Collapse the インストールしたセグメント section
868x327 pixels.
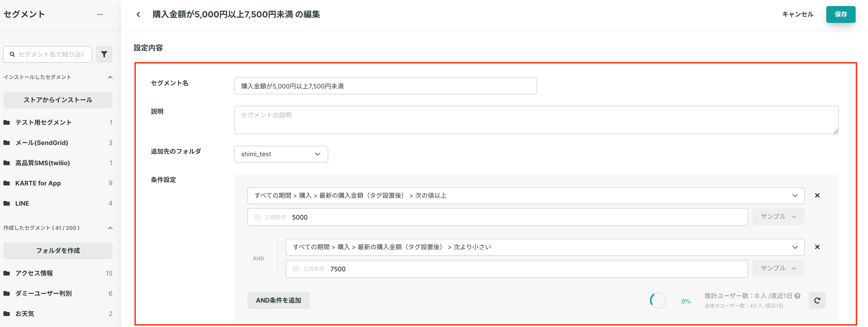[x=110, y=77]
